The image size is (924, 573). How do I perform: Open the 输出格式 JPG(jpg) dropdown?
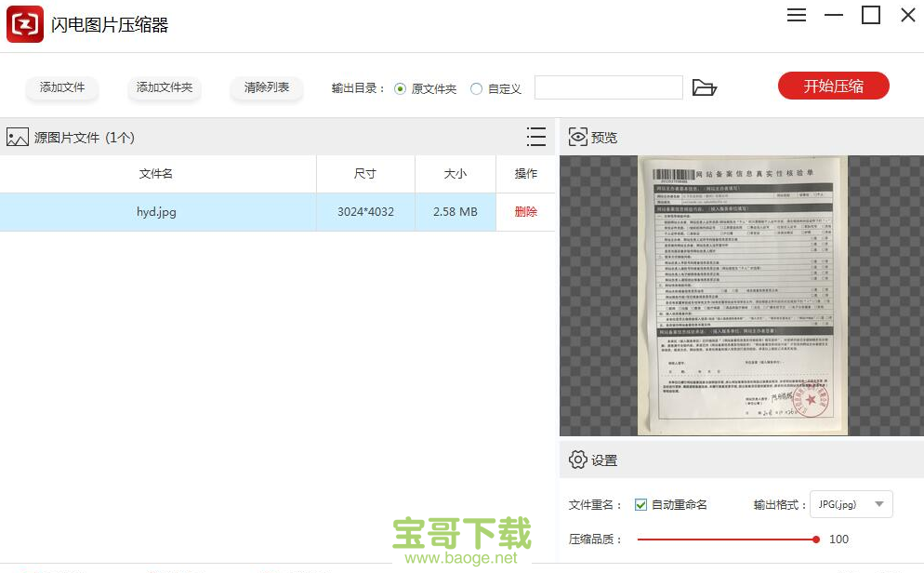pos(851,504)
